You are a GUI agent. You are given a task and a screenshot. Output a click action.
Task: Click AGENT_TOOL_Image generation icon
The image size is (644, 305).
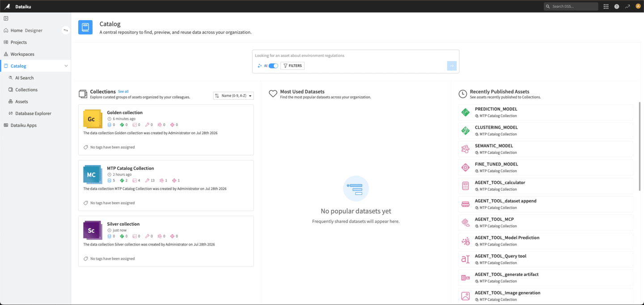click(x=466, y=296)
